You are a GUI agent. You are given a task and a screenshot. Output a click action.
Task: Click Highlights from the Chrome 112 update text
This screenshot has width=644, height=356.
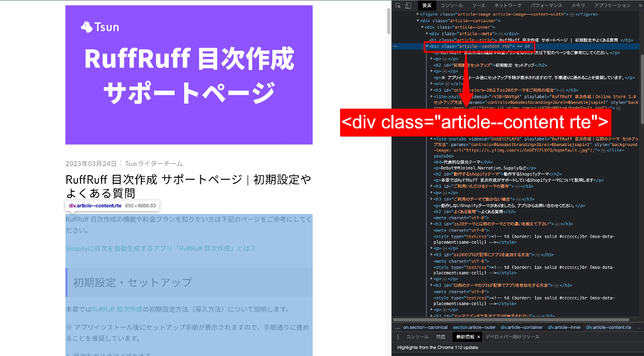click(438, 347)
